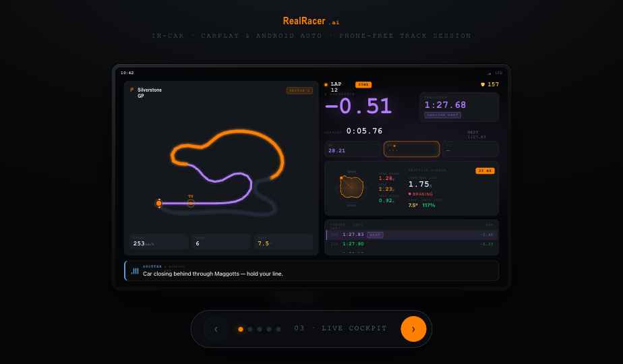
Task: Select the first orange pagination dot
Action: 241,329
